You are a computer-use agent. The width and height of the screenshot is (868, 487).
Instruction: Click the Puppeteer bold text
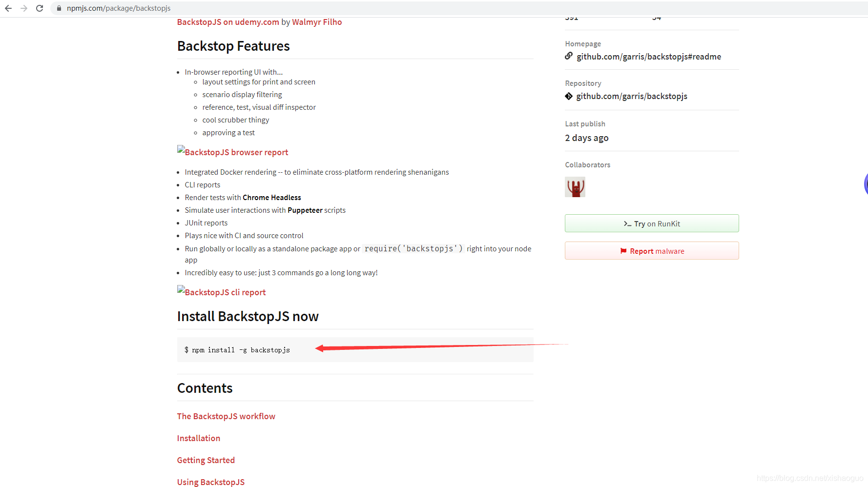coord(305,210)
